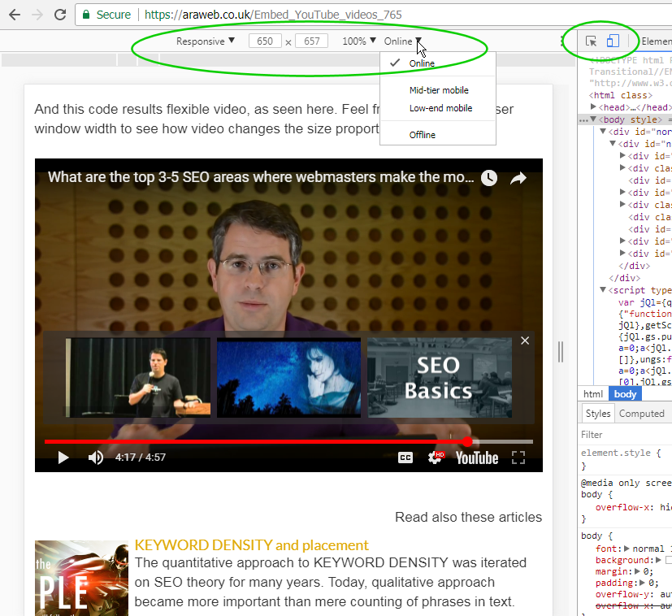Screen dimensions: 672x616
Task: Mute the video with speaker icon
Action: pyautogui.click(x=95, y=458)
